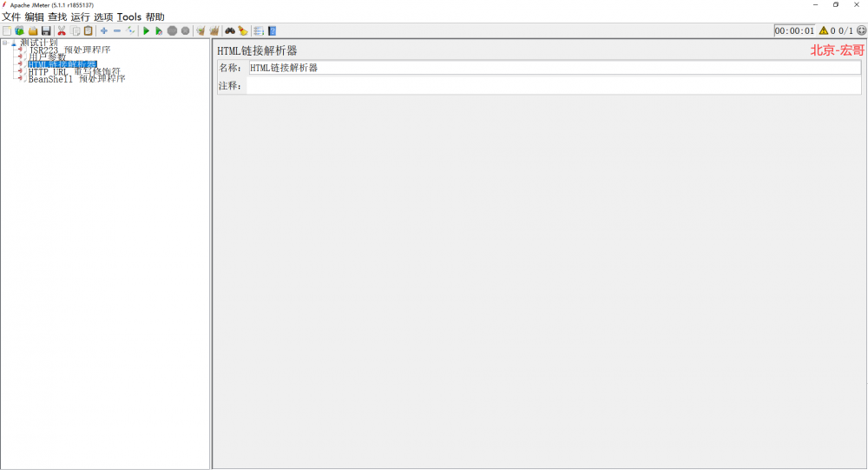Click the yellow warning triangle log icon
Image resolution: width=868 pixels, height=470 pixels.
pos(824,31)
